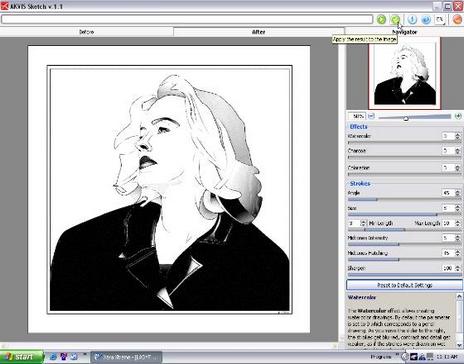Click the description panel scrollbar down arrow
The image size is (464, 364).
click(459, 345)
